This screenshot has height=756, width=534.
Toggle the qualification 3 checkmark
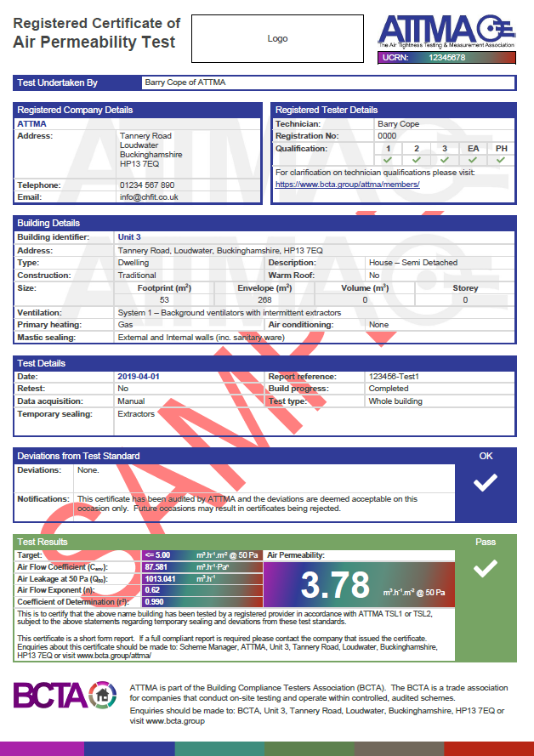pyautogui.click(x=444, y=160)
